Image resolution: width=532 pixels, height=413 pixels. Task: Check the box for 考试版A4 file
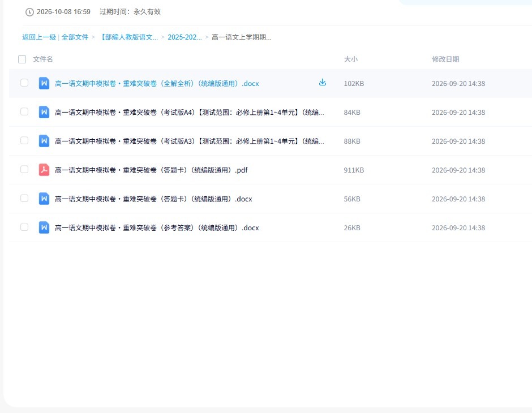click(x=24, y=111)
